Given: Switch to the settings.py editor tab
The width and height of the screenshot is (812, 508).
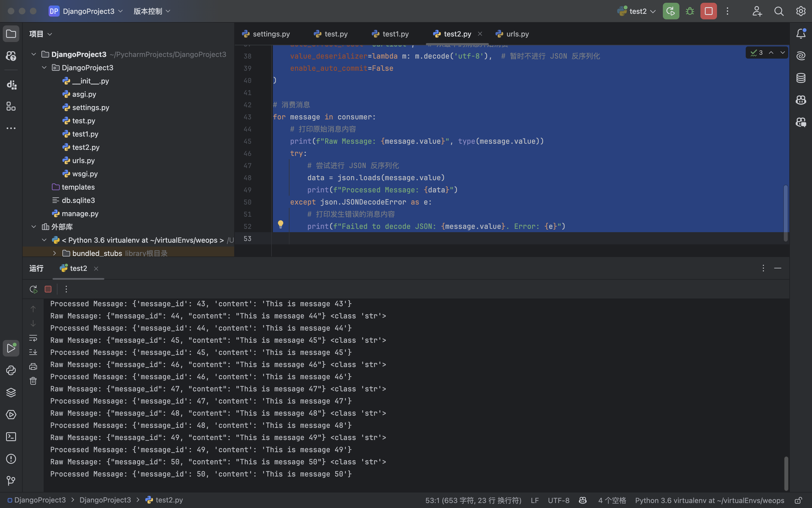Looking at the screenshot, I should (x=267, y=34).
